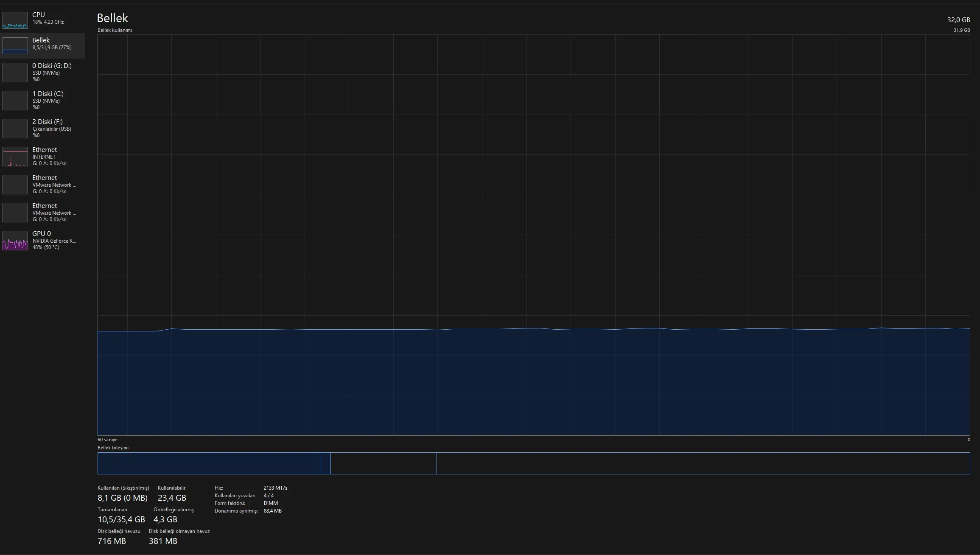This screenshot has height=555, width=980.
Task: Click the large Bellek kullanımı graph
Action: [x=533, y=234]
